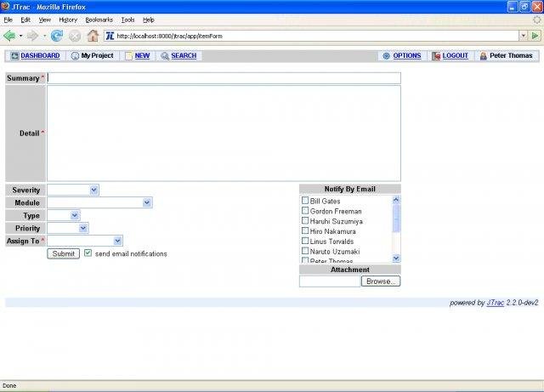Open the Priority dropdown
544x392 pixels.
83,228
